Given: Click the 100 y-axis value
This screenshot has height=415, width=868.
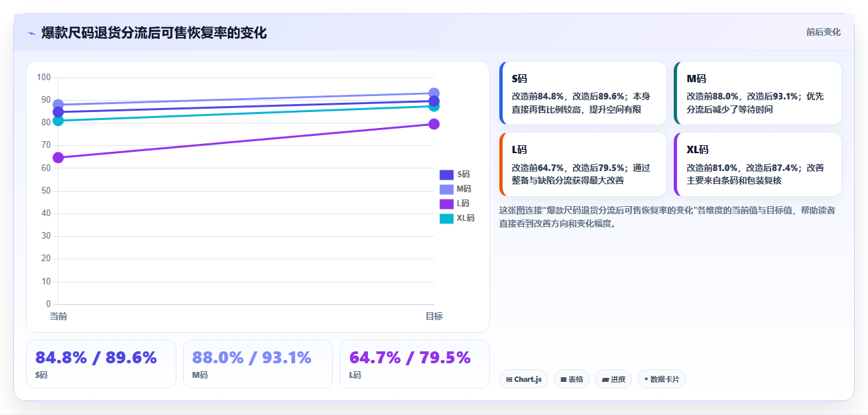Looking at the screenshot, I should click(x=44, y=78).
